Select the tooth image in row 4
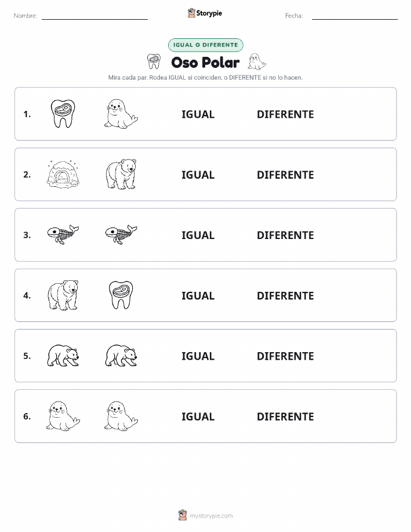This screenshot has height=532, width=411. click(x=121, y=295)
